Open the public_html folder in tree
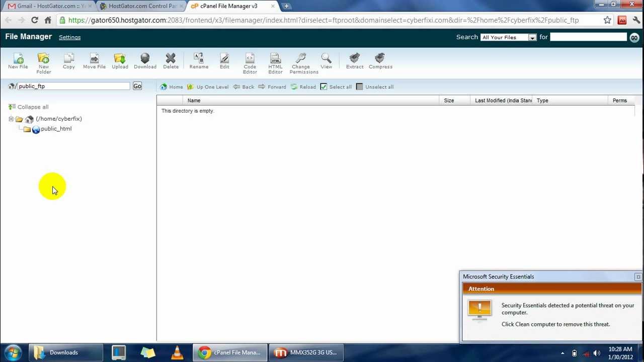Screen dimensions: 644x362 coord(56,129)
